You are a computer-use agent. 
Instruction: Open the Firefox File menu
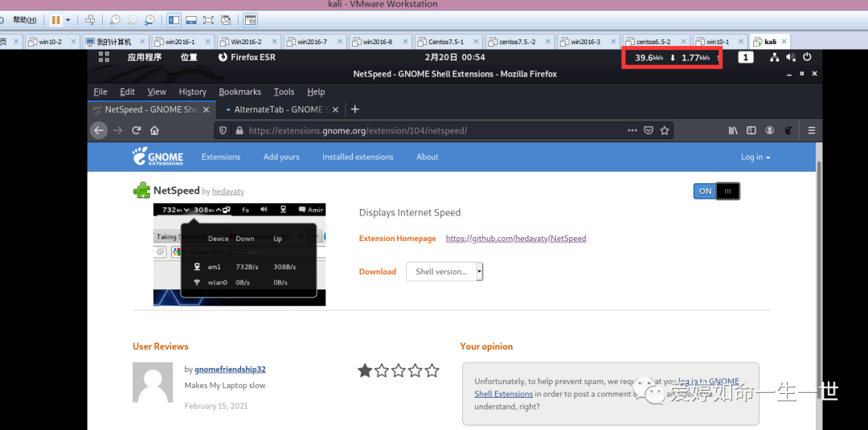pyautogui.click(x=100, y=92)
